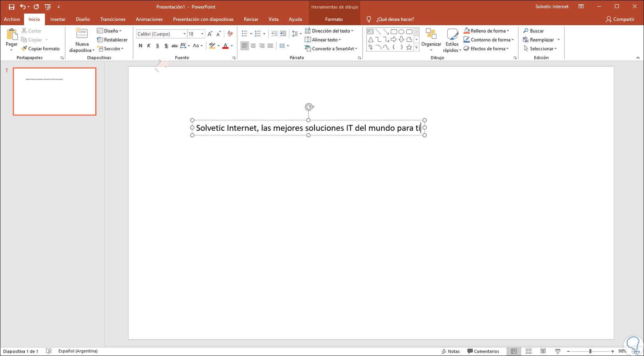The width and height of the screenshot is (644, 356).
Task: Click the Redo/Repeat icon in quick access
Action: click(36, 7)
